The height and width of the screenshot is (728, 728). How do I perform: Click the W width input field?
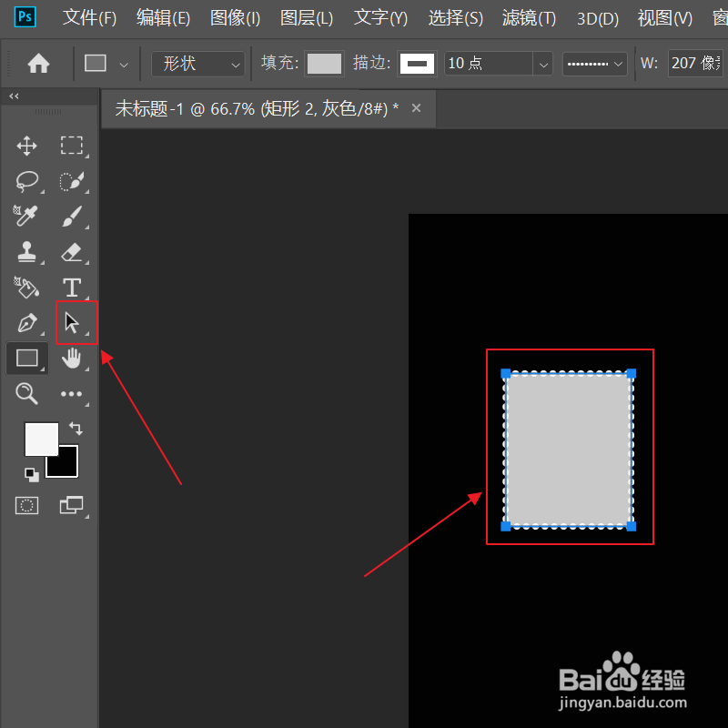(x=695, y=64)
